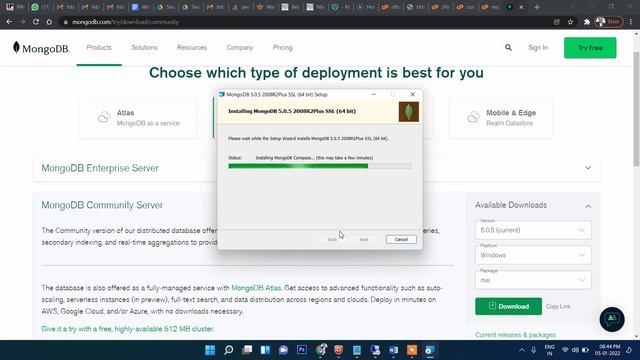Expand MongoDB Enterprise Server section
640x360 pixels.
tap(588, 168)
